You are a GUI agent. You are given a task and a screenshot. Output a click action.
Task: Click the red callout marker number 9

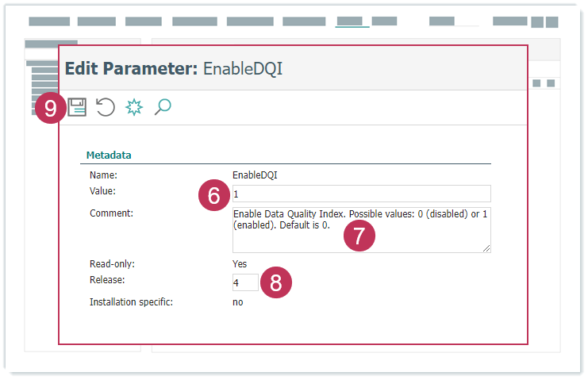coord(50,107)
